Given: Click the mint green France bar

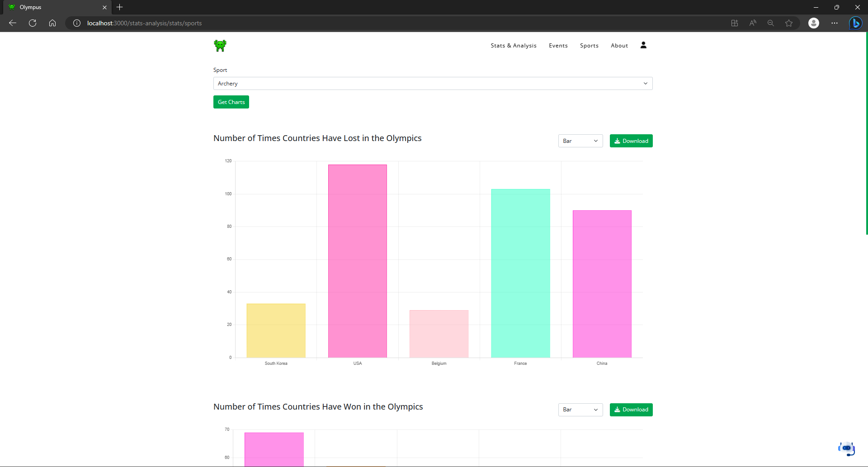Looking at the screenshot, I should pyautogui.click(x=521, y=274).
